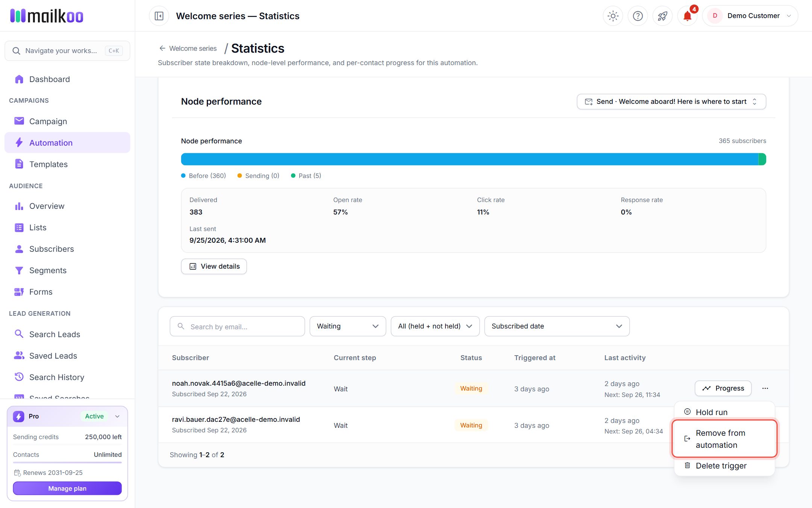Open Subscribed date sort dropdown
812x508 pixels.
tap(557, 326)
